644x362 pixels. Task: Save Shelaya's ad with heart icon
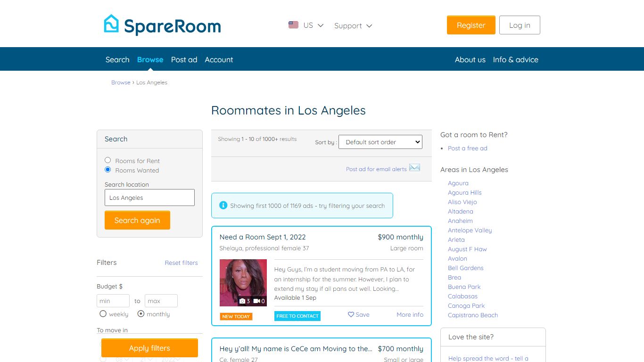pyautogui.click(x=359, y=314)
